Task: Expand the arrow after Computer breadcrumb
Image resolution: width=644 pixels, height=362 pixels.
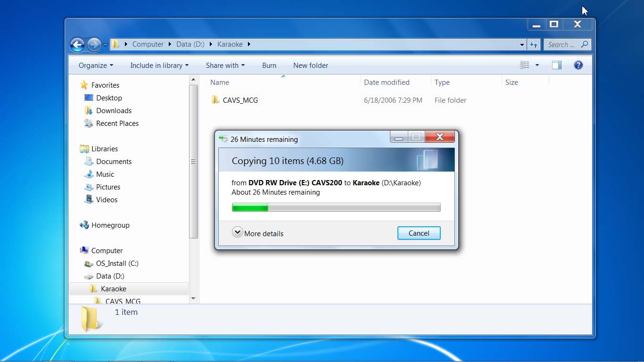Action: 170,44
